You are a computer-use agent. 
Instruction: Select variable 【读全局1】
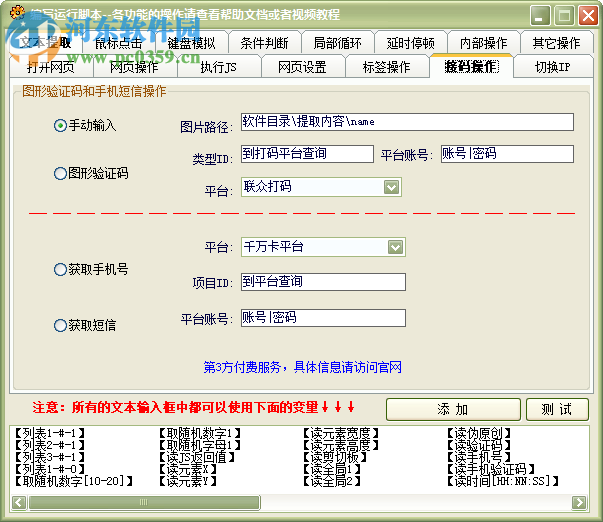(x=331, y=469)
